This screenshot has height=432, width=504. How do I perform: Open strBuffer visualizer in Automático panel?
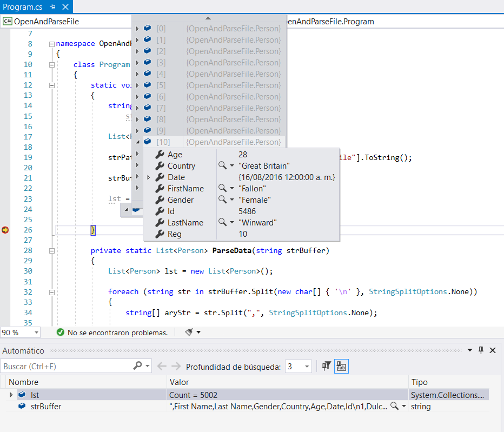(395, 406)
